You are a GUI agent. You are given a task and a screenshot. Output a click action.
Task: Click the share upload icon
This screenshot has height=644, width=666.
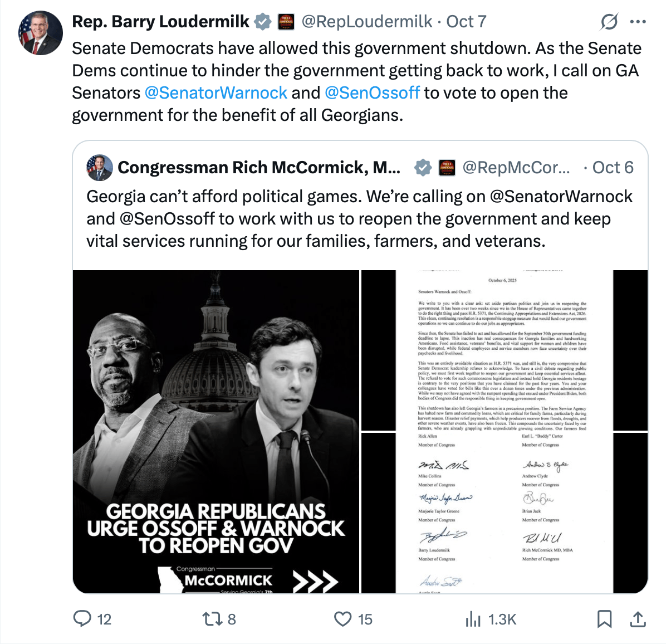(x=638, y=619)
